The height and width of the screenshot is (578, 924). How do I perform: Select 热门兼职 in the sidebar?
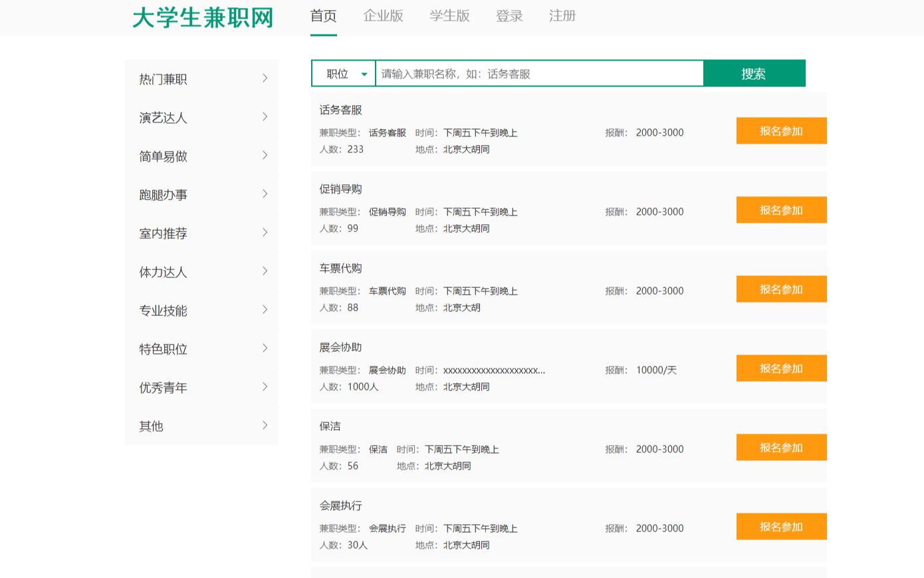(x=163, y=79)
